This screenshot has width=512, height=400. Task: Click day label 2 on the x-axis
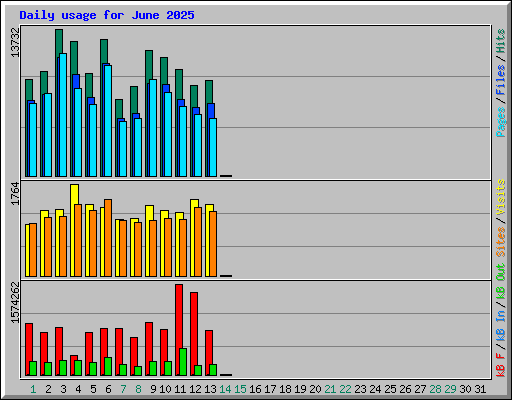coord(48,389)
